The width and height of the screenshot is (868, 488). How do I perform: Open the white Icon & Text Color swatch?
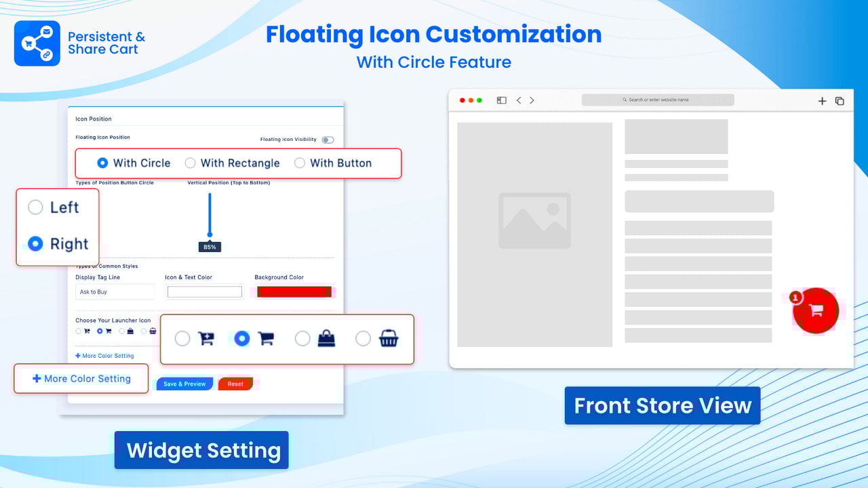coord(205,292)
